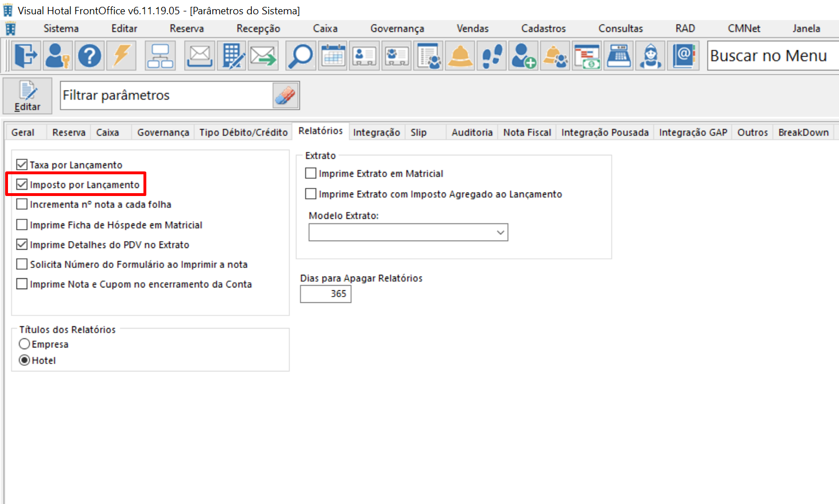Check Imprime Nota e Cupom no encerramento
Screen dimensions: 839x504
(x=22, y=284)
